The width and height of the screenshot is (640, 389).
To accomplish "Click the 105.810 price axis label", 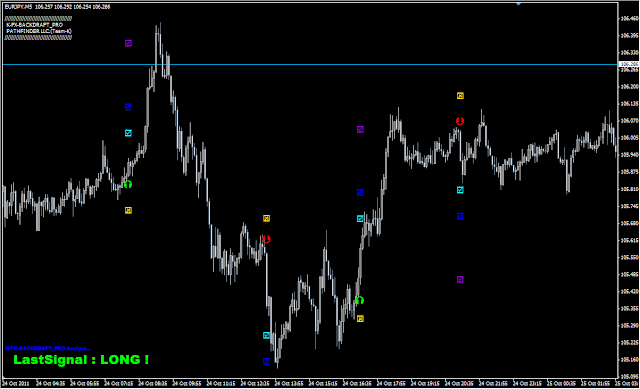I will pos(629,189).
